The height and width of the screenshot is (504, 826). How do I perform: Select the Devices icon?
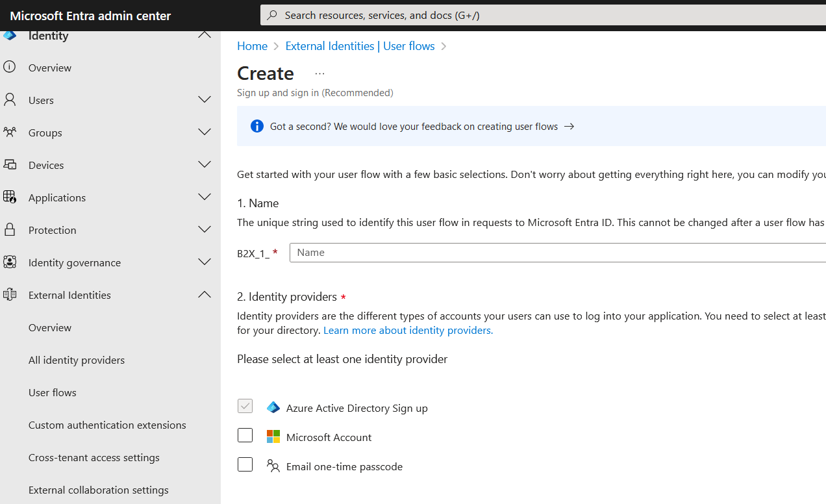point(10,164)
